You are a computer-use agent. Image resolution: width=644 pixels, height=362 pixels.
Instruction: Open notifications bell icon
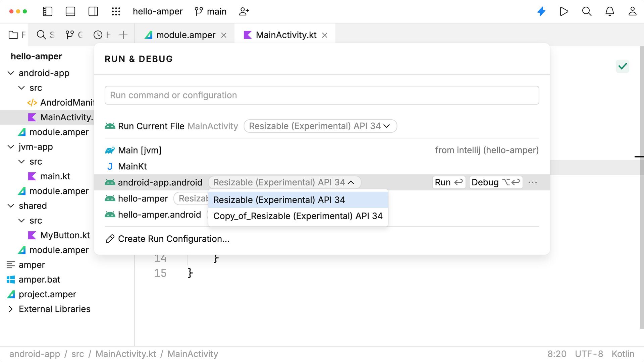pyautogui.click(x=609, y=11)
